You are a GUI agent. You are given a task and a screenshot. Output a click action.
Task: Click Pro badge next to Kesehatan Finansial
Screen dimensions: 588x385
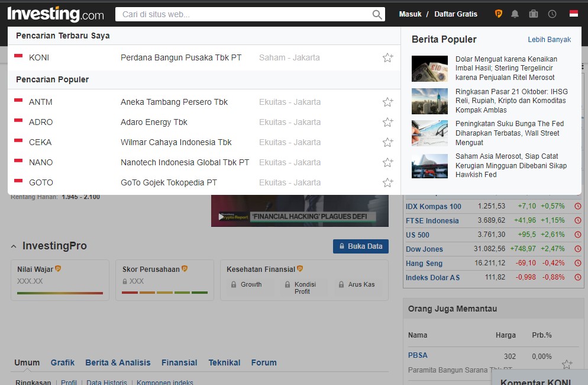[x=300, y=268]
